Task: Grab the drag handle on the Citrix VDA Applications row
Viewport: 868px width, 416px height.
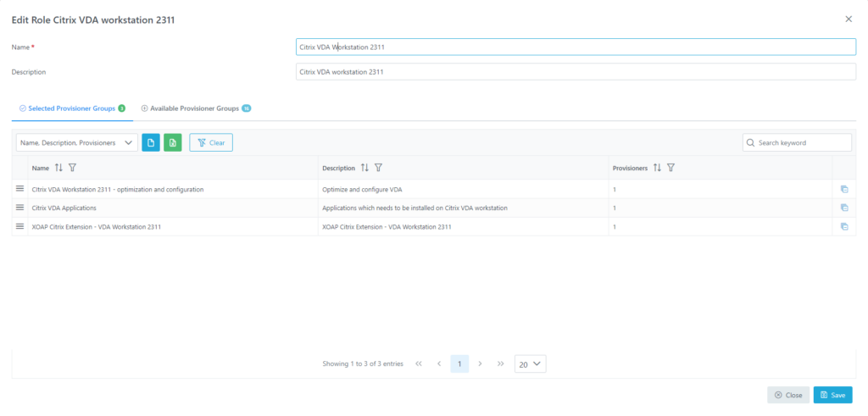Action: 20,208
